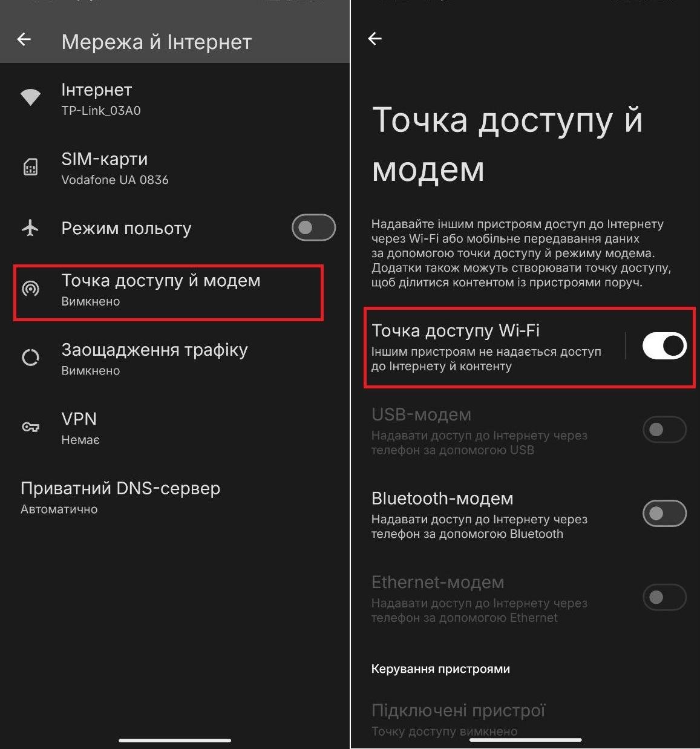700x749 pixels.
Task: Enable the Bluetooth-модем switch
Action: [664, 514]
